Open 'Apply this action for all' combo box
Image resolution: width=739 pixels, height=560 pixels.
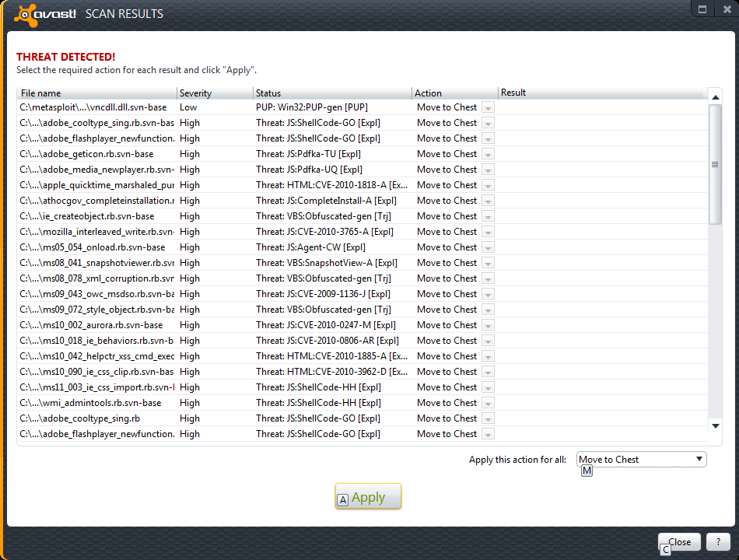click(642, 459)
